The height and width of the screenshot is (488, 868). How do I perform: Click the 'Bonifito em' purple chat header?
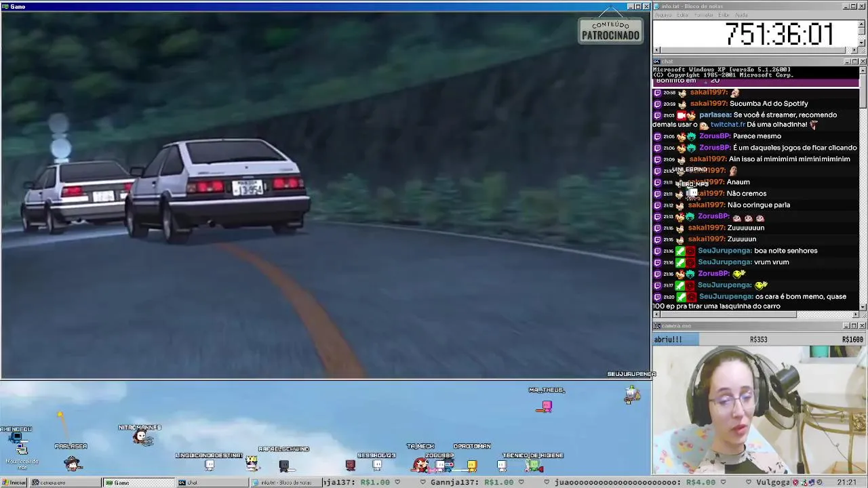[755, 81]
